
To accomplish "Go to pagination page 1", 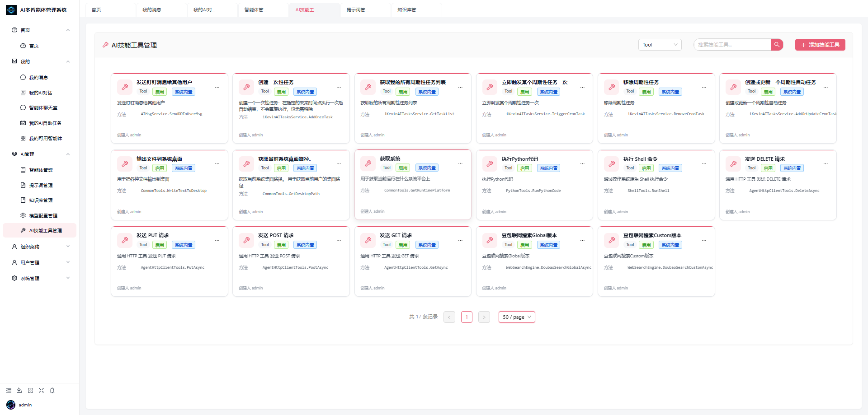I will click(x=467, y=317).
